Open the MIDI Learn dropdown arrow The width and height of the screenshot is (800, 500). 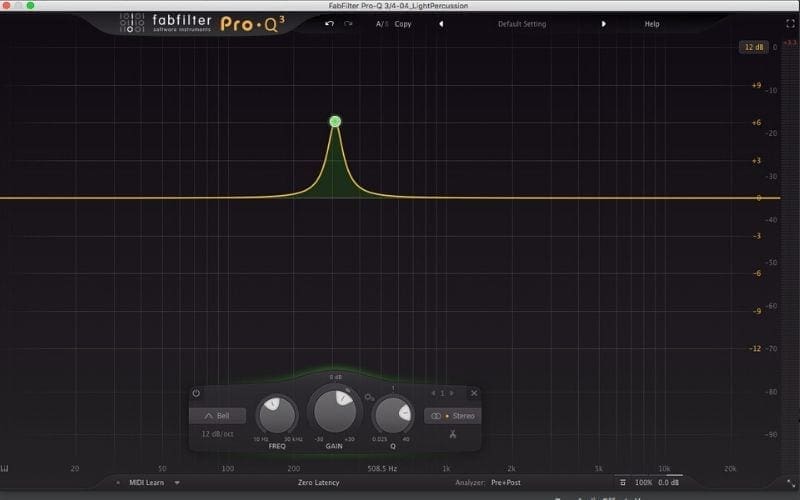coord(177,483)
